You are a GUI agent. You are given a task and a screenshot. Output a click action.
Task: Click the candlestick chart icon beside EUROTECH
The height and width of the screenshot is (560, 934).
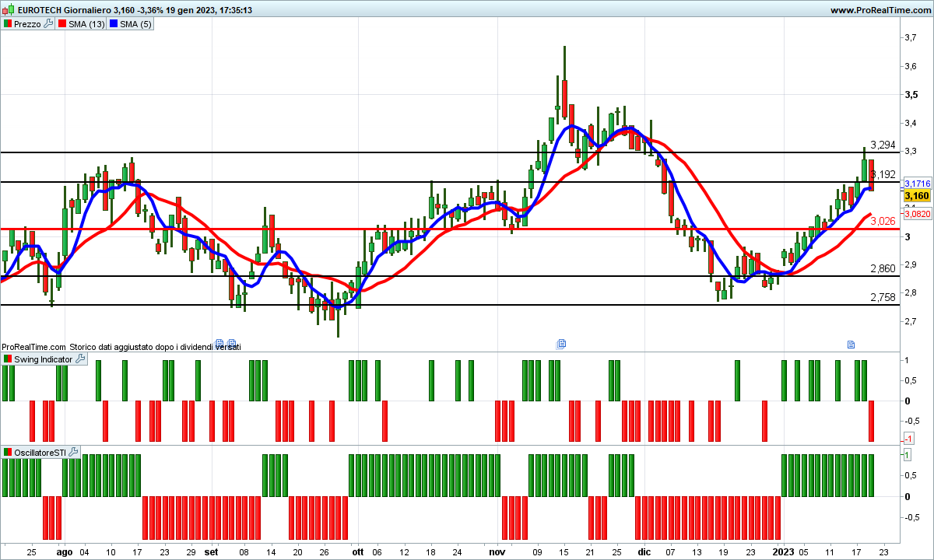pos(9,10)
